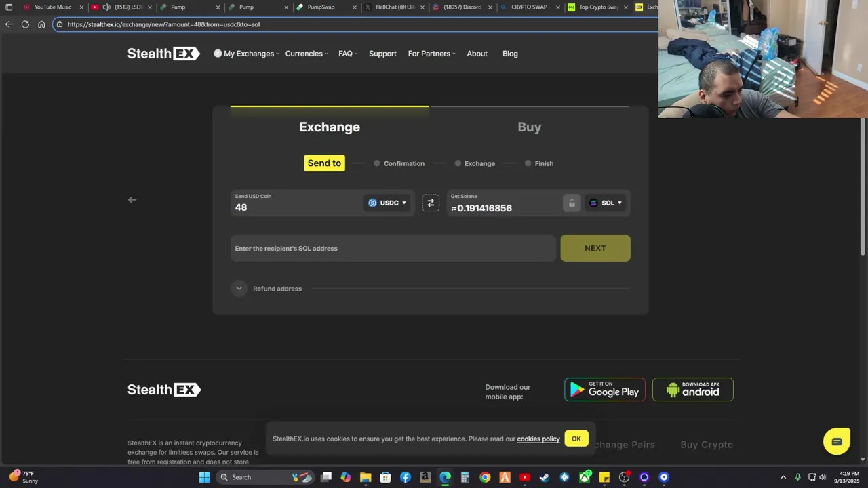Open USDC send currency dropdown
Viewport: 868px width, 488px height.
point(387,203)
